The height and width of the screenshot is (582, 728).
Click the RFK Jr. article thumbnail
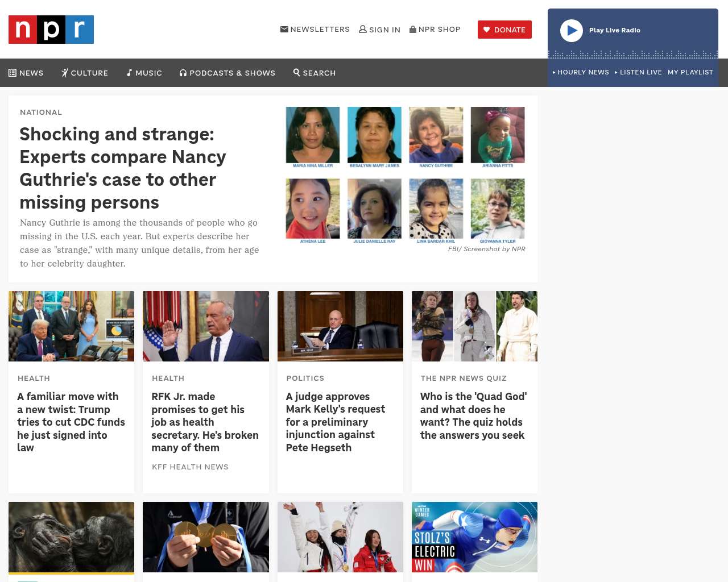(206, 326)
